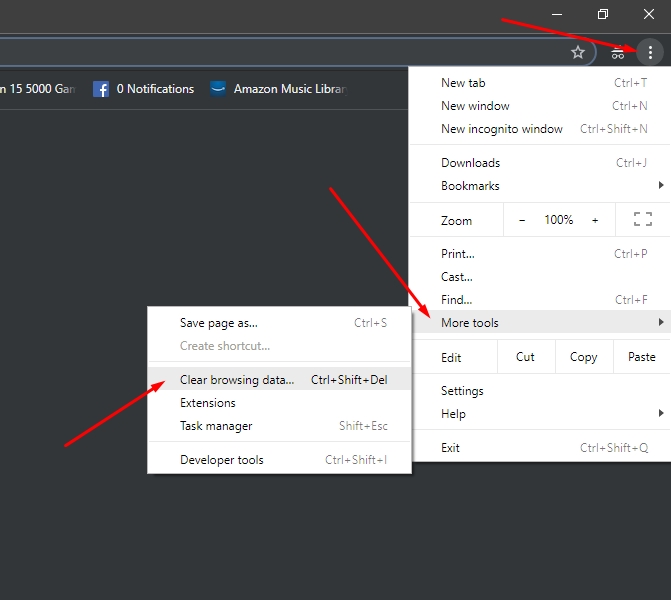671x600 pixels.
Task: Select Find... in the menu
Action: (x=540, y=300)
